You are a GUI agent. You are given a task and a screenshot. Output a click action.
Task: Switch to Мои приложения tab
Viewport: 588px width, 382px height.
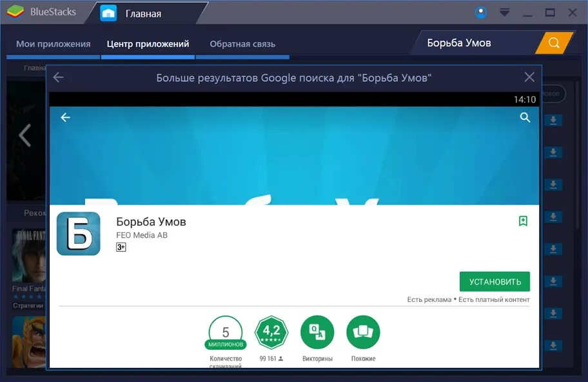tap(54, 44)
